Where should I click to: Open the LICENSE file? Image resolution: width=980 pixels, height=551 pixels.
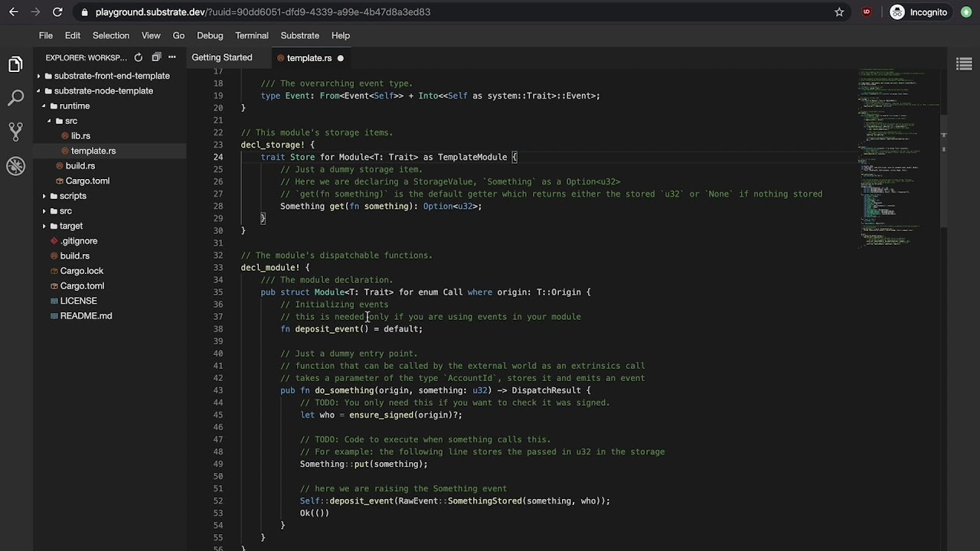tap(78, 301)
